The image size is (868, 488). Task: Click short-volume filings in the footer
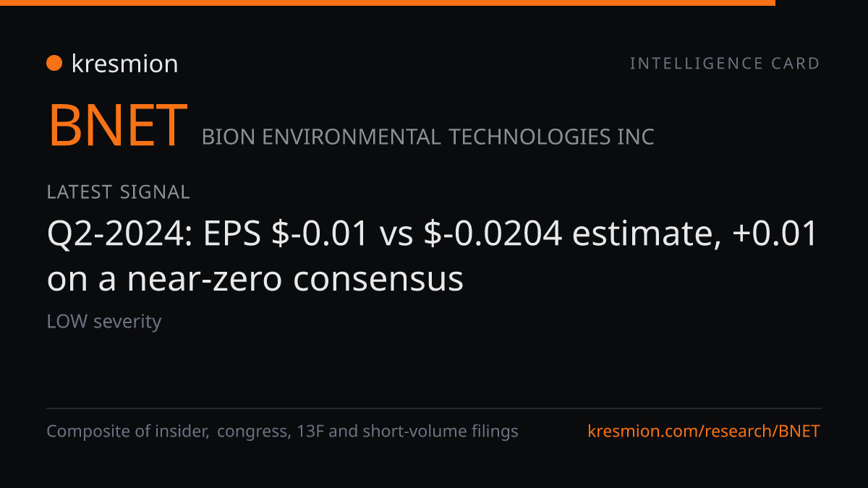click(440, 432)
